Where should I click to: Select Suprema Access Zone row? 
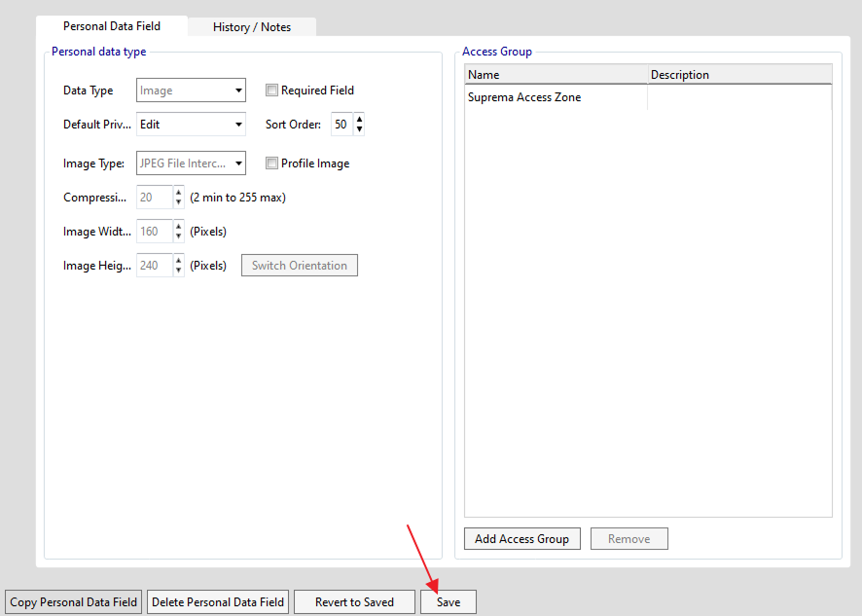coord(524,97)
